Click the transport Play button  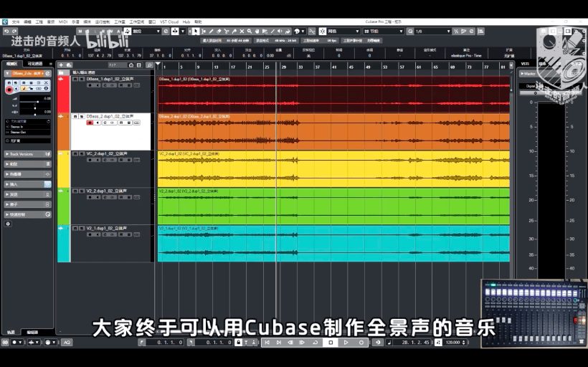pyautogui.click(x=346, y=342)
